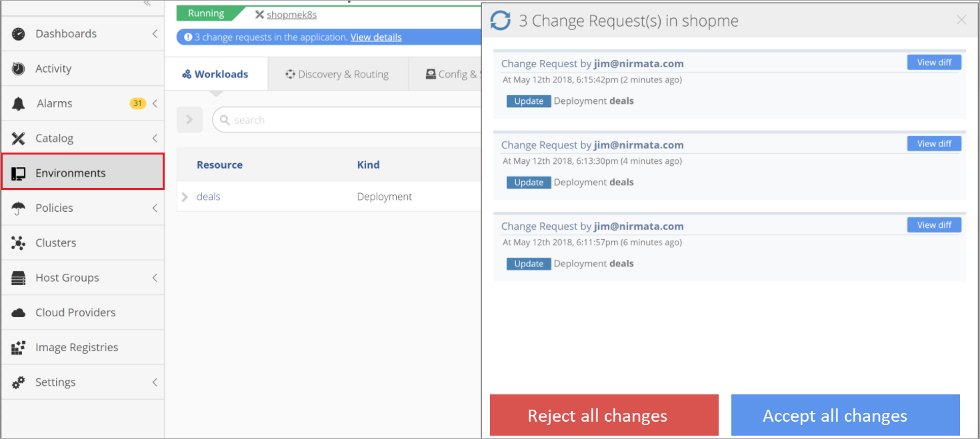Sort by the Kind column header

(368, 165)
